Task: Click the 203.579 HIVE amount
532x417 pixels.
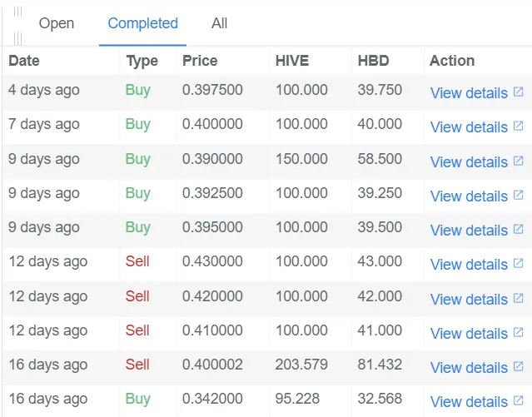Action: (301, 365)
